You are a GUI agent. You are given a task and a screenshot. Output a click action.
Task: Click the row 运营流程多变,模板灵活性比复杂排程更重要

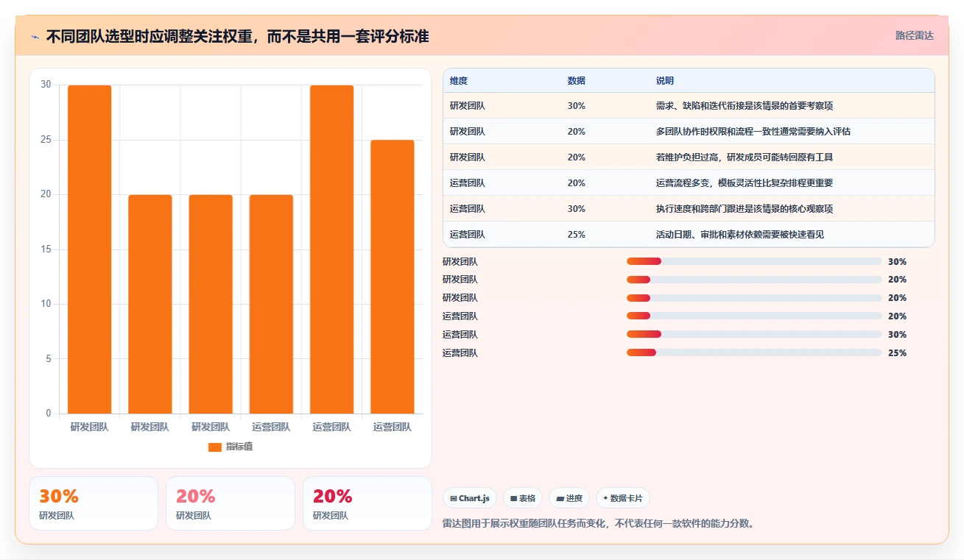(689, 183)
